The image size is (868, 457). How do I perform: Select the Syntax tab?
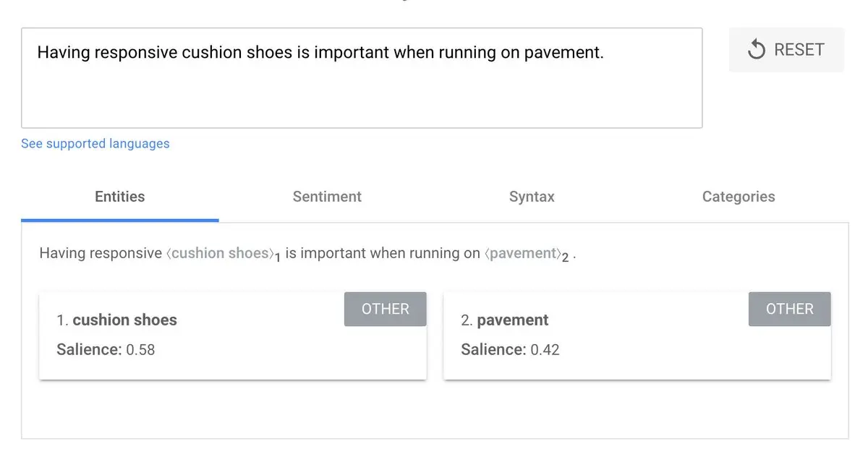[532, 197]
